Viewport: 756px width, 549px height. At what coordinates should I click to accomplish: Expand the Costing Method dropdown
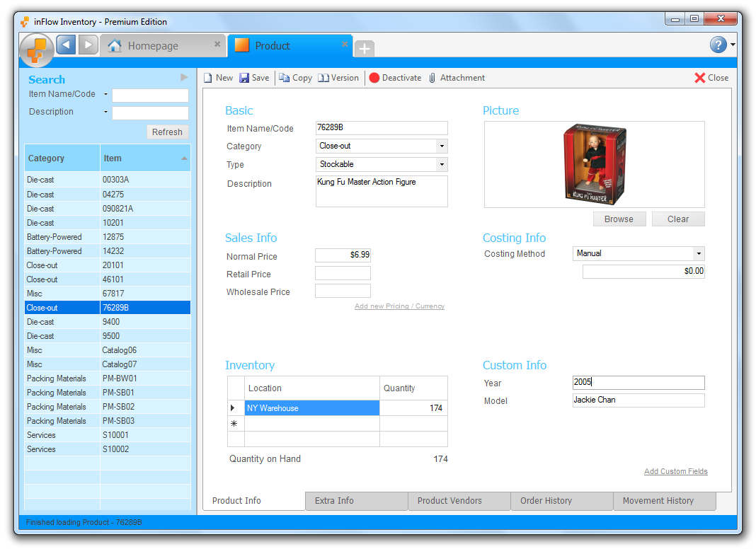coord(699,253)
